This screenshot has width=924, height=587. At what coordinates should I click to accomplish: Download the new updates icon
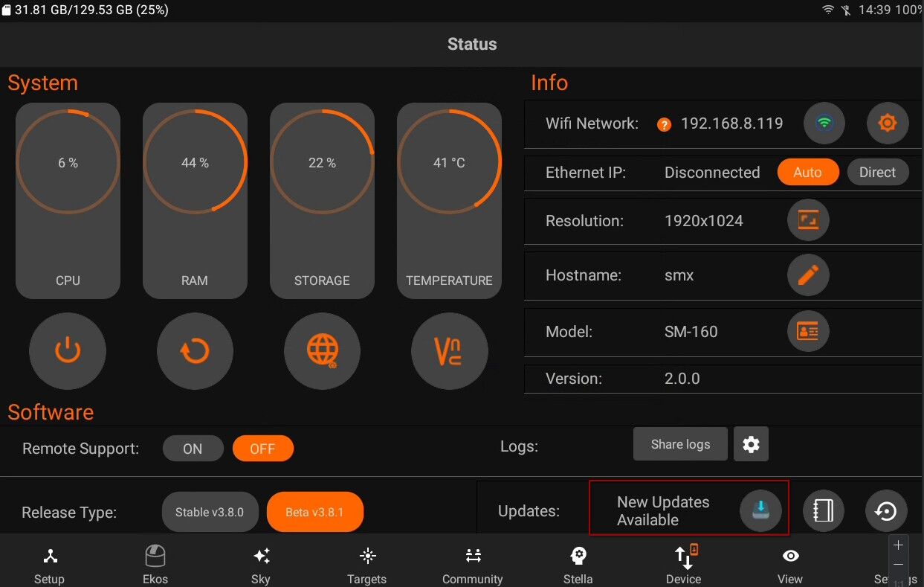click(760, 511)
